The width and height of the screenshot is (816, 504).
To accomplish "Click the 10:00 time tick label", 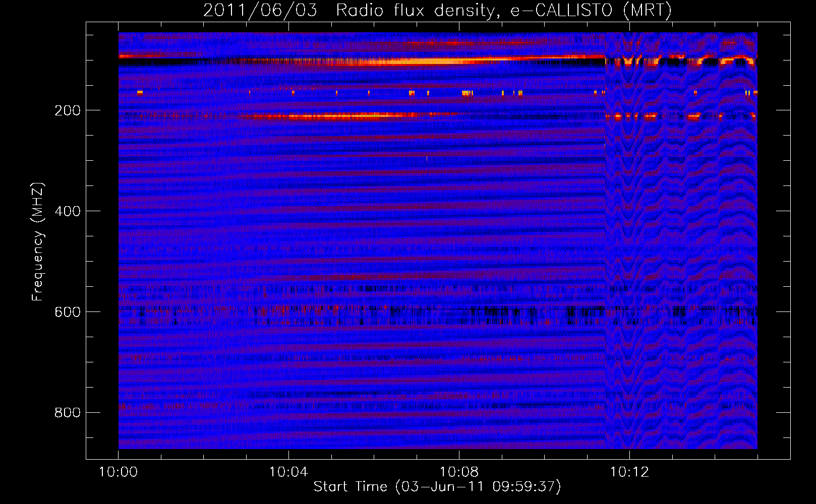I will (118, 472).
